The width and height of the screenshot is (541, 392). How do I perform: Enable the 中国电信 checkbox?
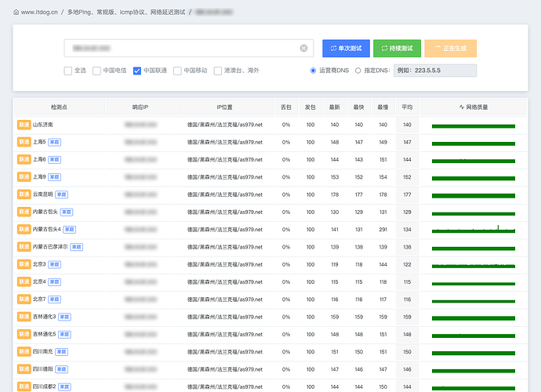pos(96,71)
